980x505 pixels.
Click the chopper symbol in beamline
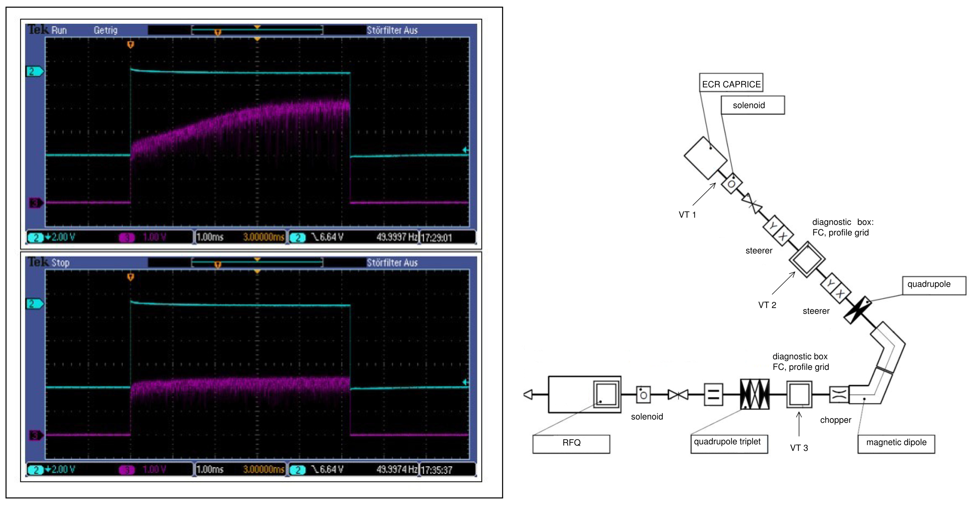tap(839, 394)
